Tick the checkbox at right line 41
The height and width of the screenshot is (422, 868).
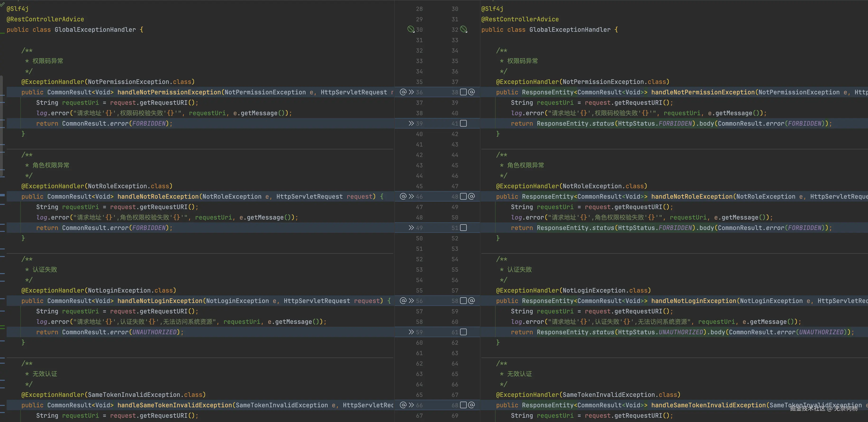coord(463,124)
